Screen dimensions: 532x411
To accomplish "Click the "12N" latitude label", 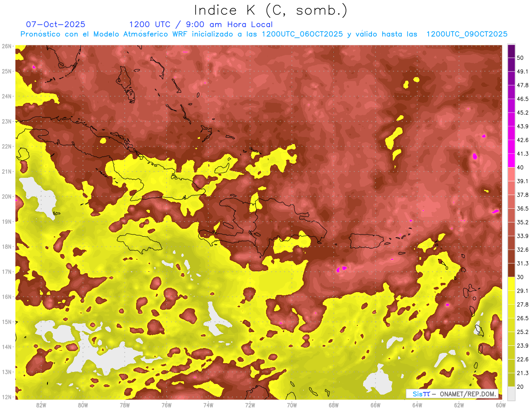I will click(x=6, y=397).
